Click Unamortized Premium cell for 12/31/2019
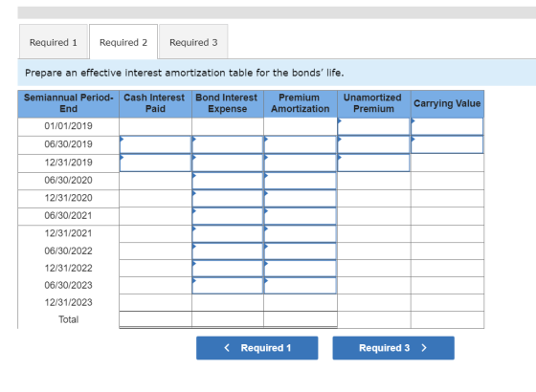This screenshot has width=536, height=392. click(373, 163)
